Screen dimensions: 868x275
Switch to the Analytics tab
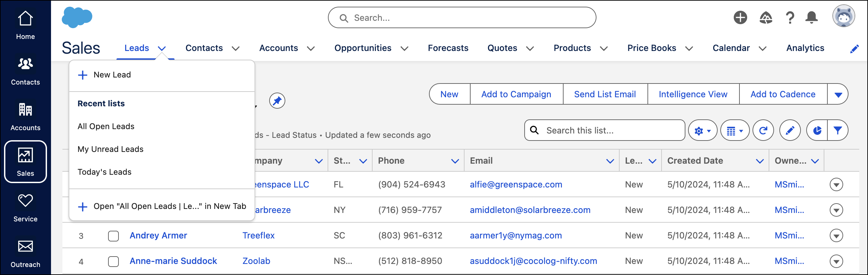click(x=805, y=48)
